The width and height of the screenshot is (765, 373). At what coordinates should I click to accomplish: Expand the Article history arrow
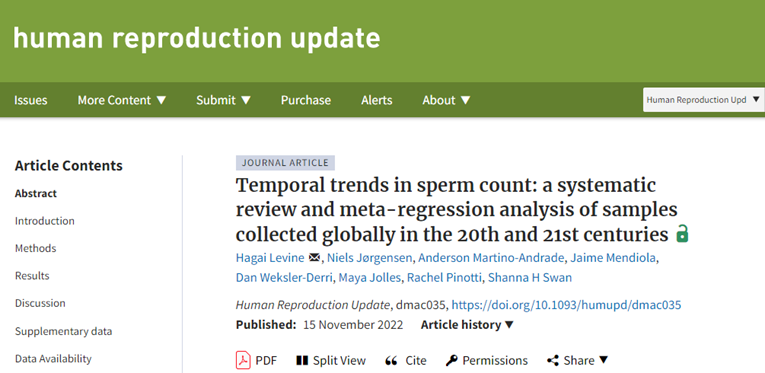tap(509, 325)
